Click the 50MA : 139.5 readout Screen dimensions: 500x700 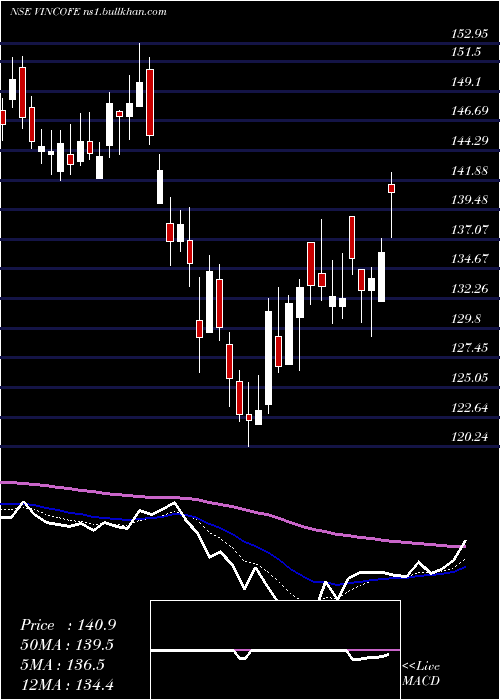pos(67,645)
